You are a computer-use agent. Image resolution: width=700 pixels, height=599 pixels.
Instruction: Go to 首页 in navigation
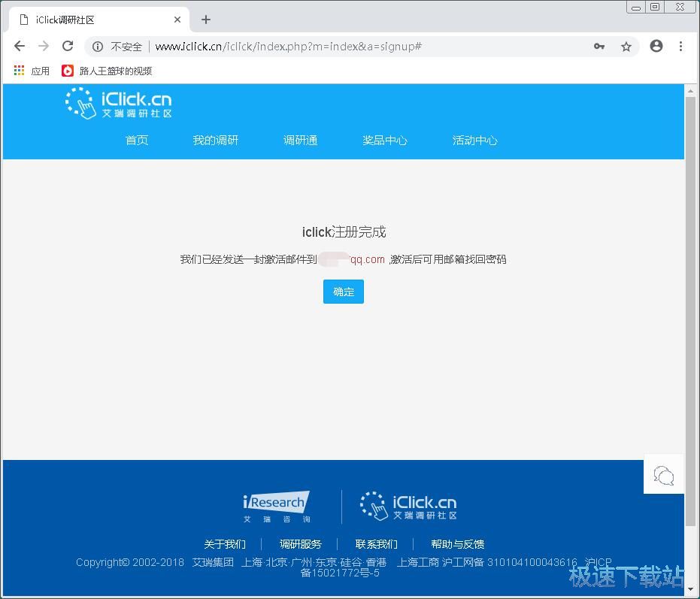tap(137, 141)
